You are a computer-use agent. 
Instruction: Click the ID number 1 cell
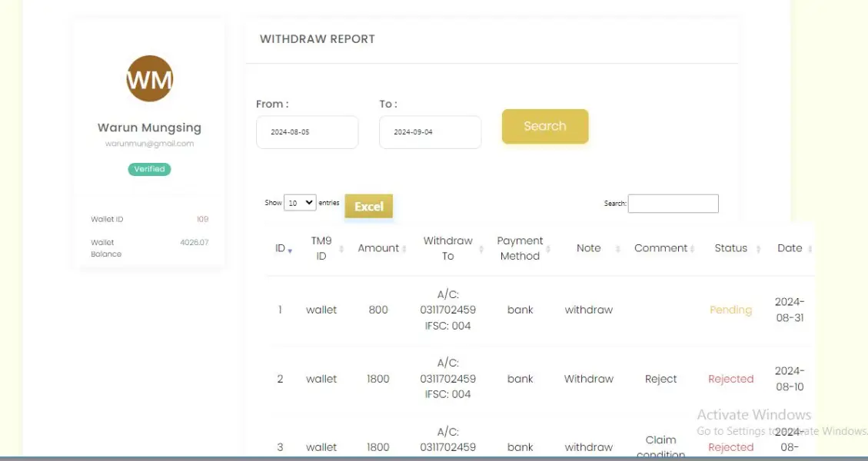tap(280, 310)
